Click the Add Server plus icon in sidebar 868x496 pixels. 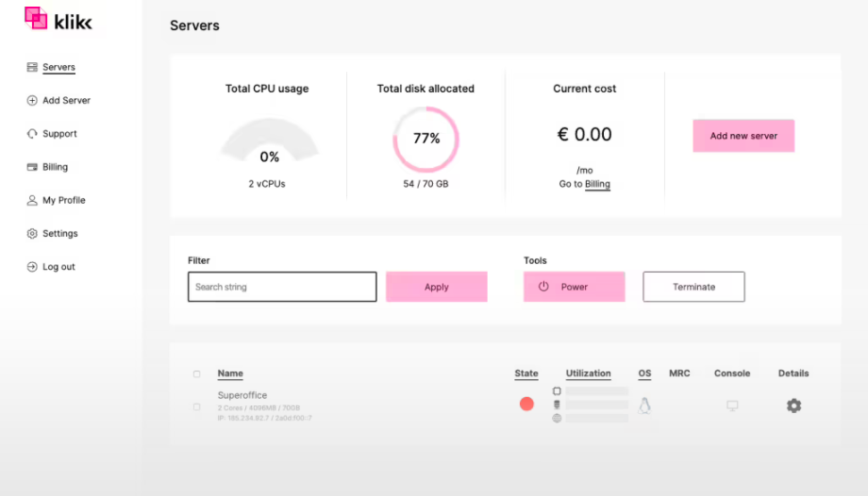pos(32,101)
